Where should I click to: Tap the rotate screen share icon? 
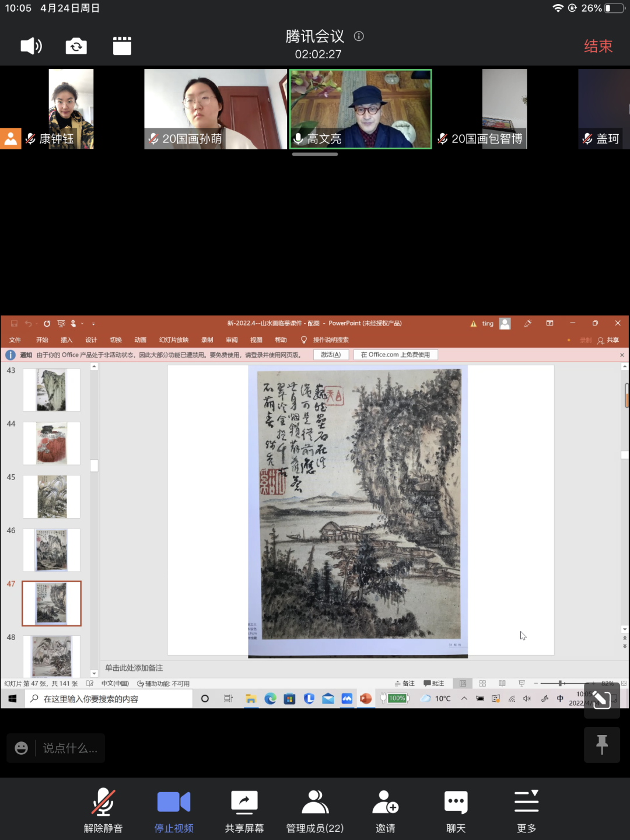[x=602, y=699]
